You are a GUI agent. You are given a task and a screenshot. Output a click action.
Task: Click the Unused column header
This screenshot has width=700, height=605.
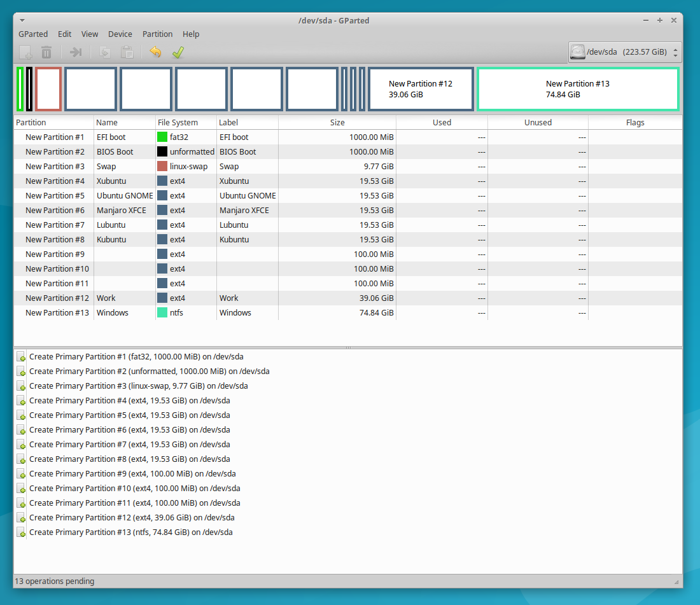point(538,122)
